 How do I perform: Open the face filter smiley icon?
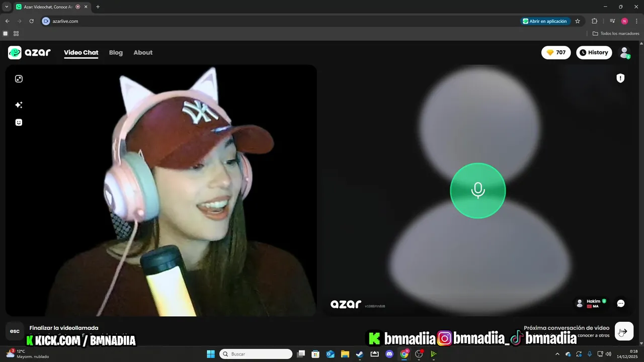[x=19, y=122]
